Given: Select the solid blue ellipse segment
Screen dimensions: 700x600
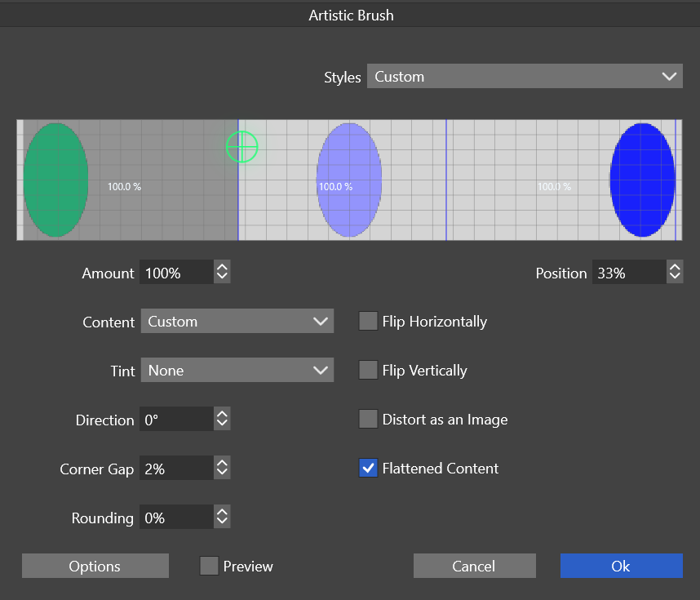Looking at the screenshot, I should pos(642,180).
